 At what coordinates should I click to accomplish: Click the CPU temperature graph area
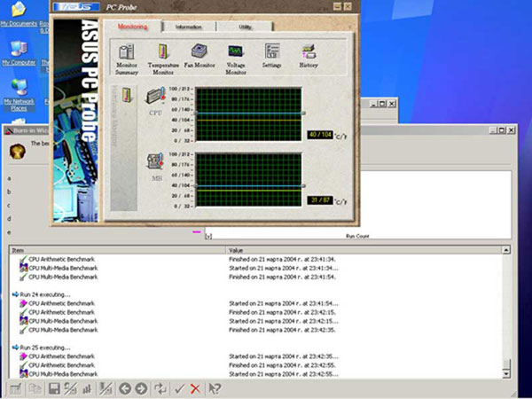248,114
